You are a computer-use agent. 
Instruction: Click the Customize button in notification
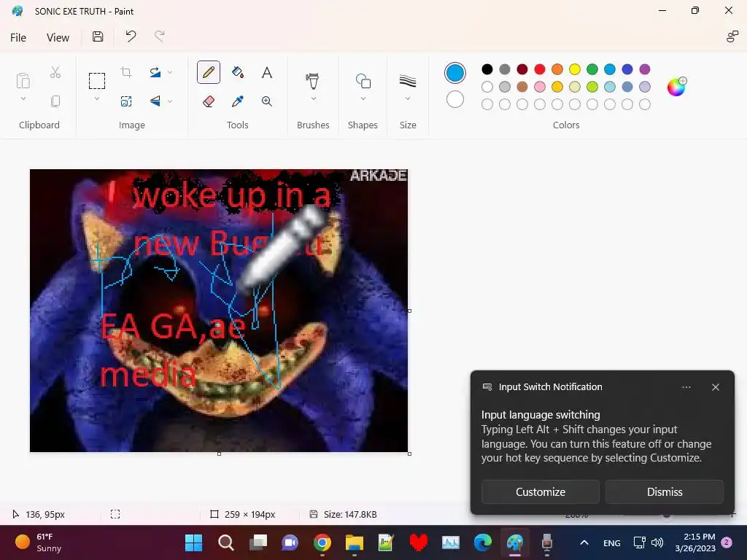click(541, 492)
